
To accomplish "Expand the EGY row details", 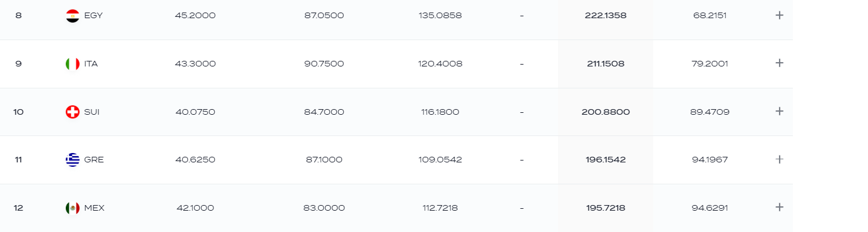I will click(x=779, y=15).
